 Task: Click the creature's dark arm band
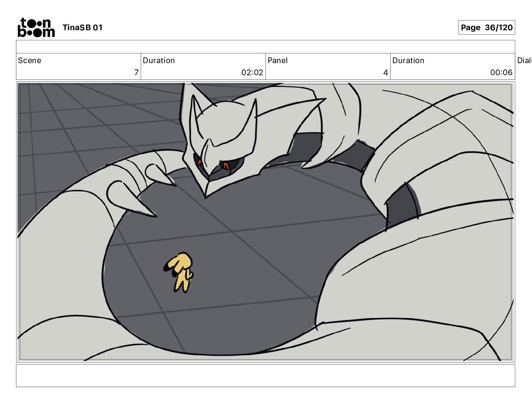[x=402, y=205]
